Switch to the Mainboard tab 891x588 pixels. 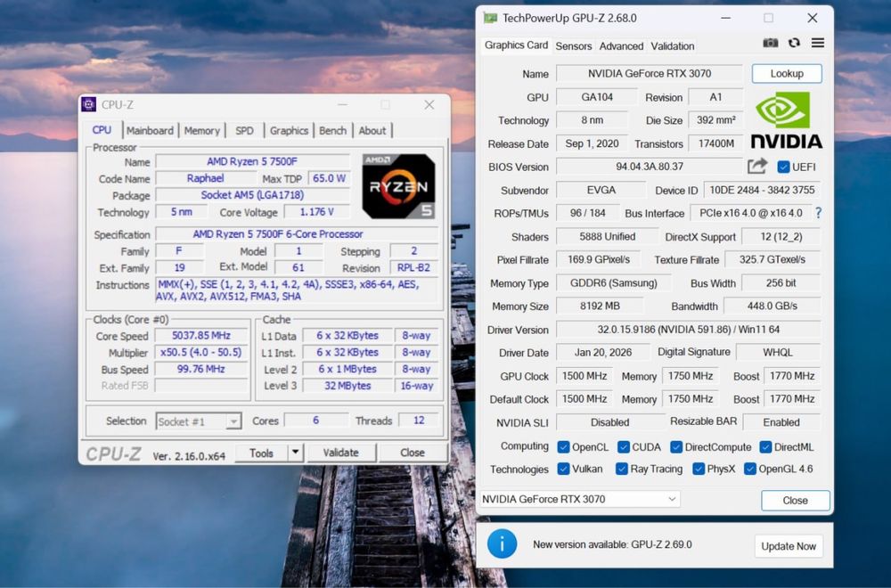[150, 131]
